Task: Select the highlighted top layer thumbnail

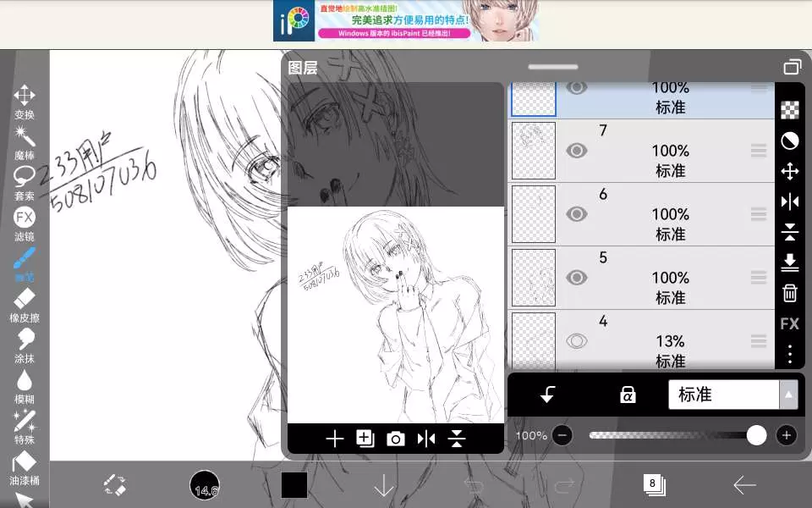Action: pyautogui.click(x=534, y=99)
